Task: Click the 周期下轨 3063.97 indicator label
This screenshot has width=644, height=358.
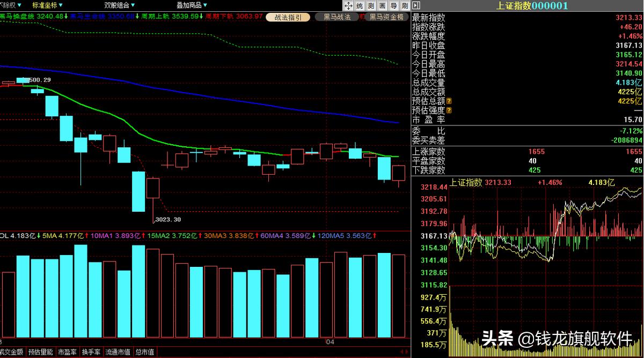Action: point(235,17)
